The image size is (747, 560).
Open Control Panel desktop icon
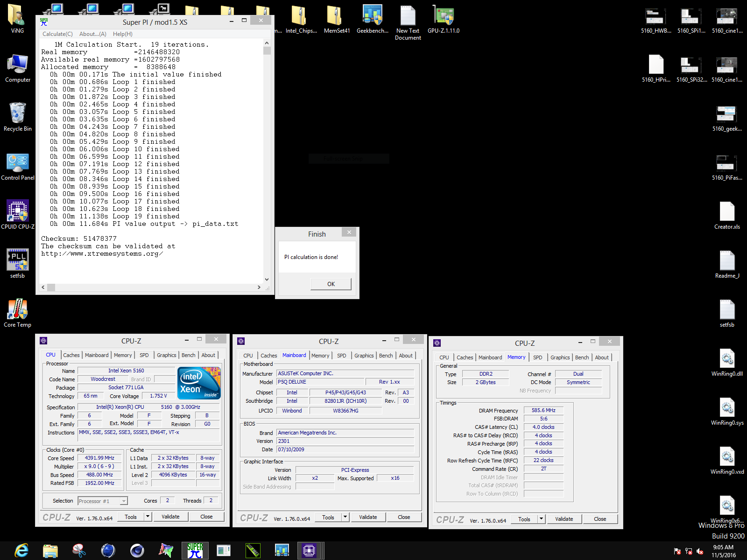click(x=17, y=166)
